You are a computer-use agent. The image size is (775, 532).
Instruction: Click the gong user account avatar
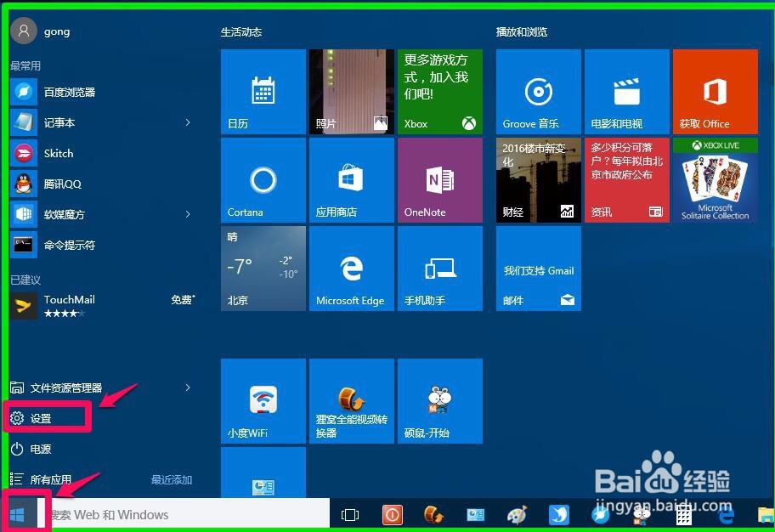pyautogui.click(x=23, y=31)
